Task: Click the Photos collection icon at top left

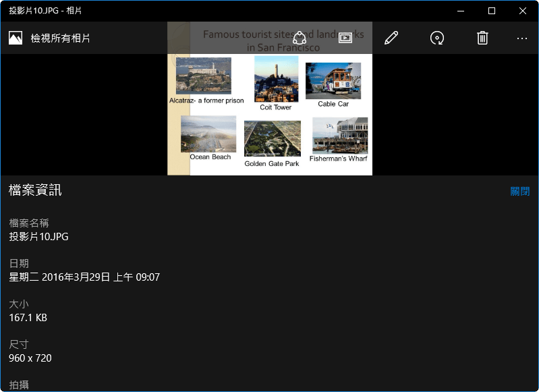Action: pyautogui.click(x=16, y=38)
